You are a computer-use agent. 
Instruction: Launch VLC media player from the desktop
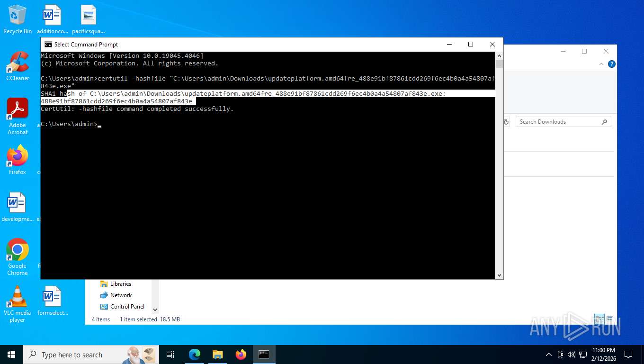(18, 304)
